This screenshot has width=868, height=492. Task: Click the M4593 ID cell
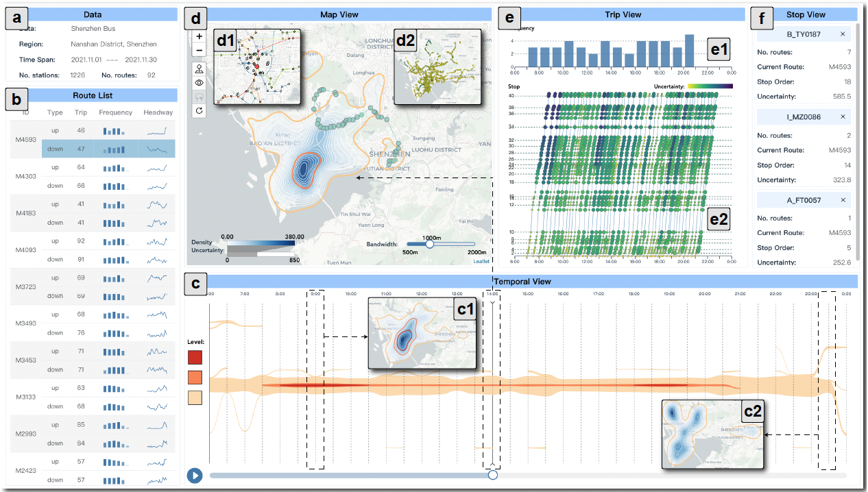coord(25,139)
